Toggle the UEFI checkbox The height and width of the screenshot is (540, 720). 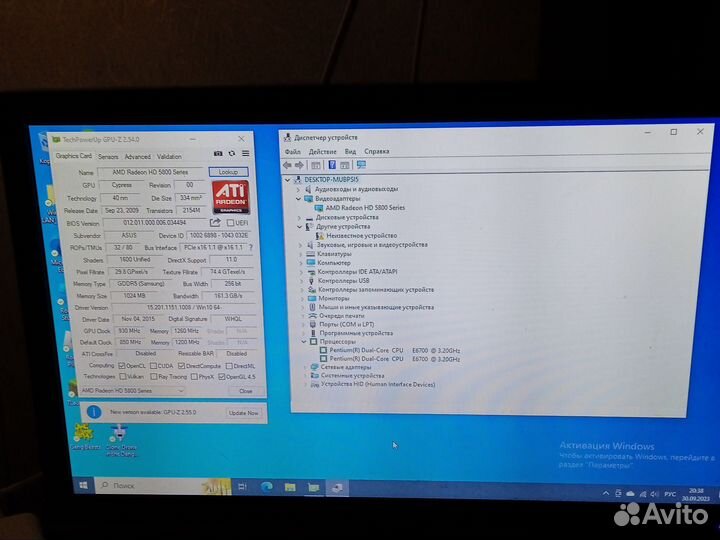click(x=231, y=223)
